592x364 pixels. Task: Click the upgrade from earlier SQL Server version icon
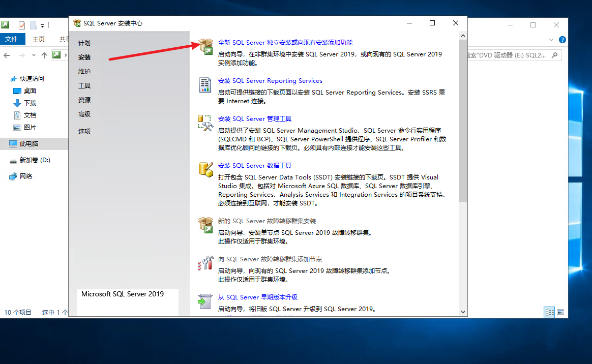tap(205, 301)
